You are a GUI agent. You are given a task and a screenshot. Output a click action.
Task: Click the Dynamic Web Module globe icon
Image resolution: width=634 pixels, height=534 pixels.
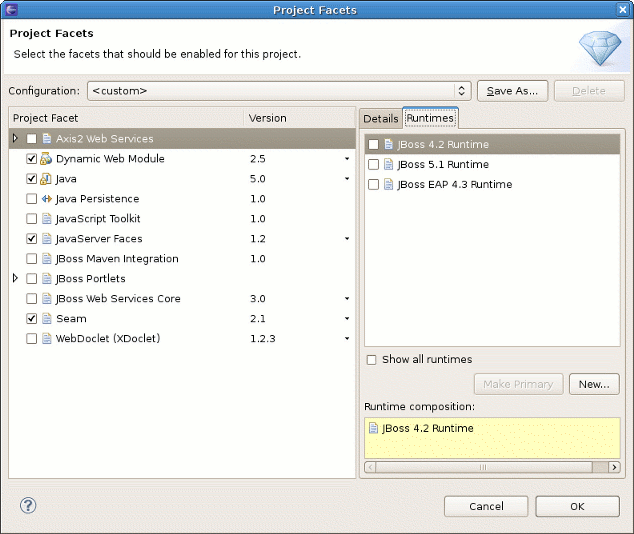pos(46,158)
